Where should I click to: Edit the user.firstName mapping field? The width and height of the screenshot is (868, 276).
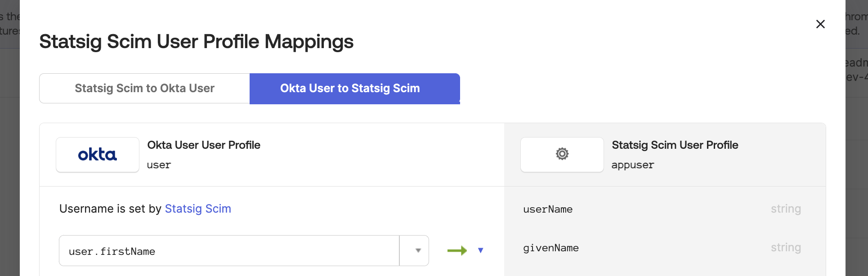coord(229,251)
